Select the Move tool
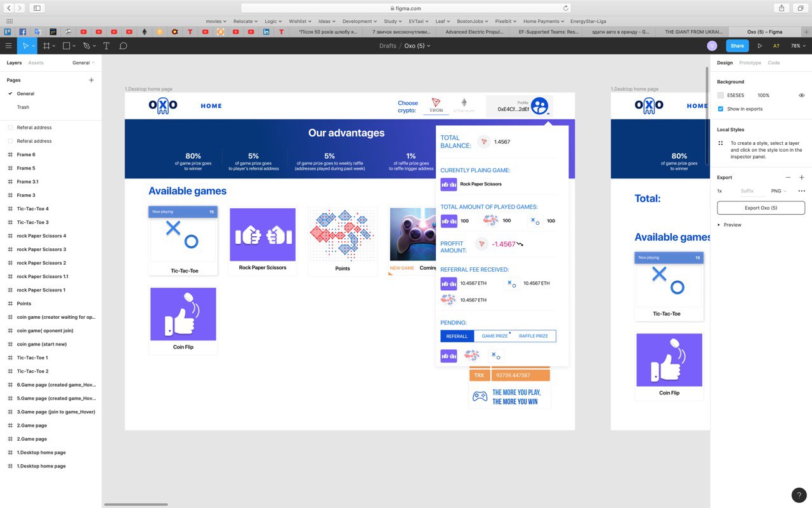812x508 pixels. (26, 46)
